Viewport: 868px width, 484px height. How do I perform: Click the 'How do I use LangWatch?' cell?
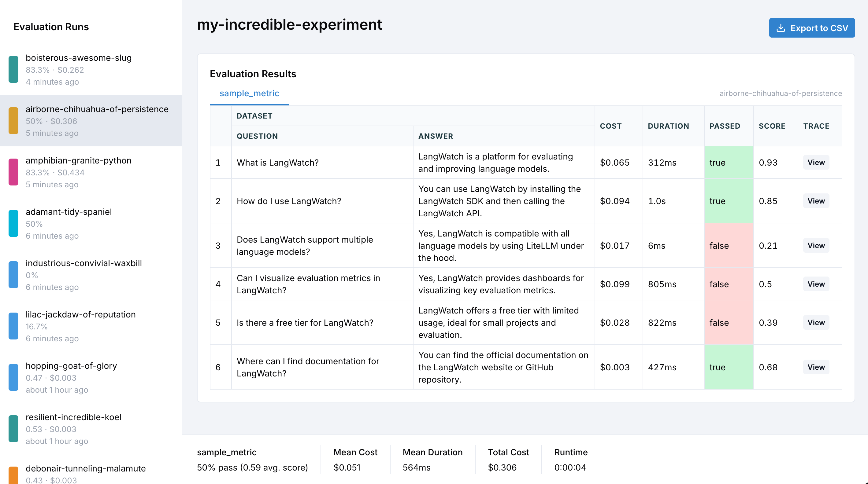pyautogui.click(x=322, y=201)
